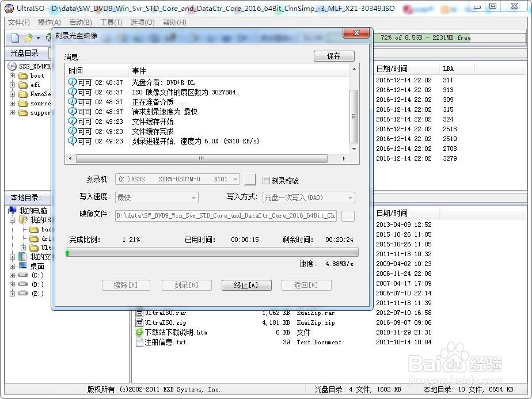Click the info icon on 刻录进程开始 log row
Viewport: 532px width, 399px height.
coord(73,141)
